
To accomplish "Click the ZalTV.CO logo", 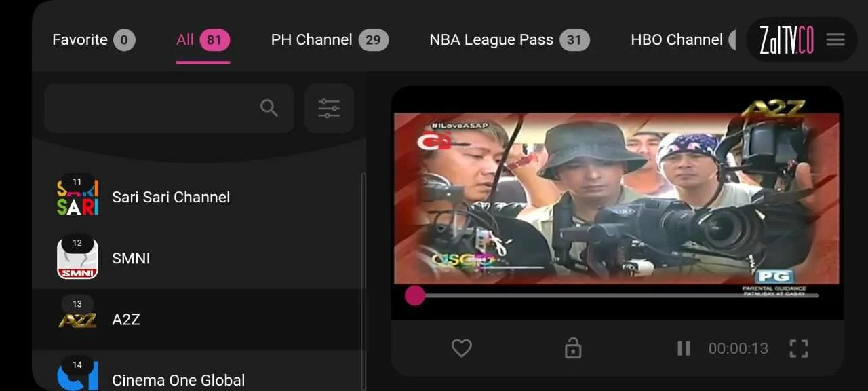I will point(787,40).
